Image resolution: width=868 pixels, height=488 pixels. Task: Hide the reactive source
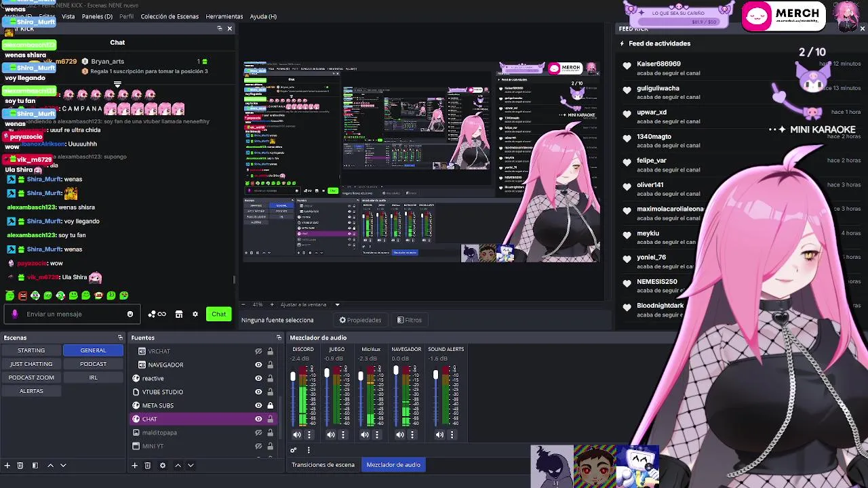(x=258, y=378)
